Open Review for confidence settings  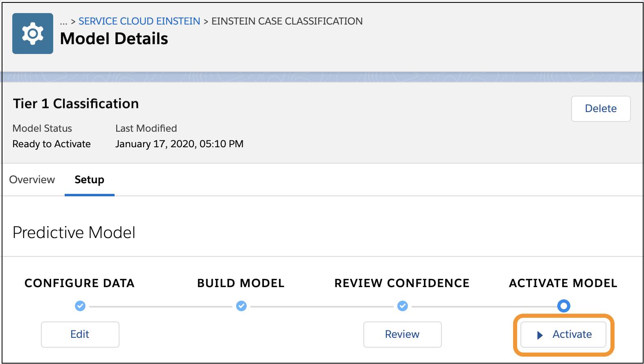(402, 335)
